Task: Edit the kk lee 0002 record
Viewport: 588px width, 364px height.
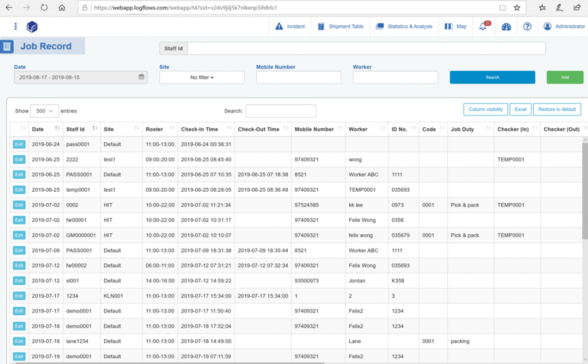Action: pyautogui.click(x=19, y=205)
